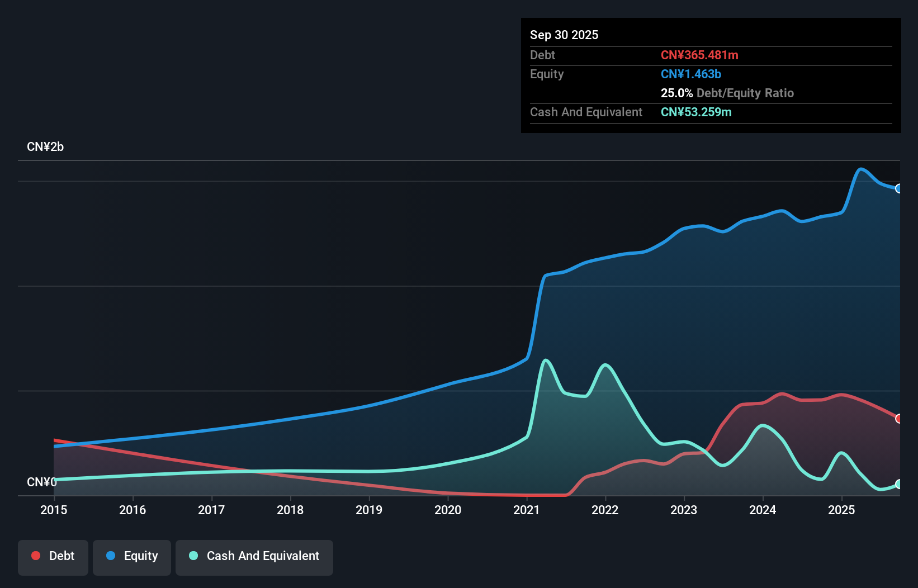
Task: Click the red Debt legend dot
Action: (x=36, y=556)
